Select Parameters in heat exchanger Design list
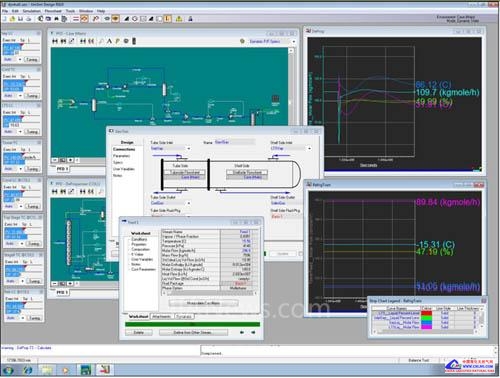 click(122, 156)
